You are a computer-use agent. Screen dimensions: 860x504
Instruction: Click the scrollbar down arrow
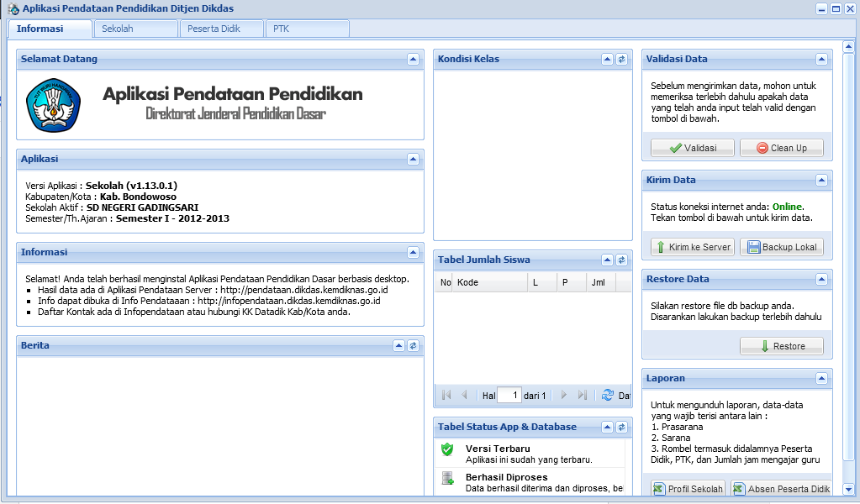(848, 489)
